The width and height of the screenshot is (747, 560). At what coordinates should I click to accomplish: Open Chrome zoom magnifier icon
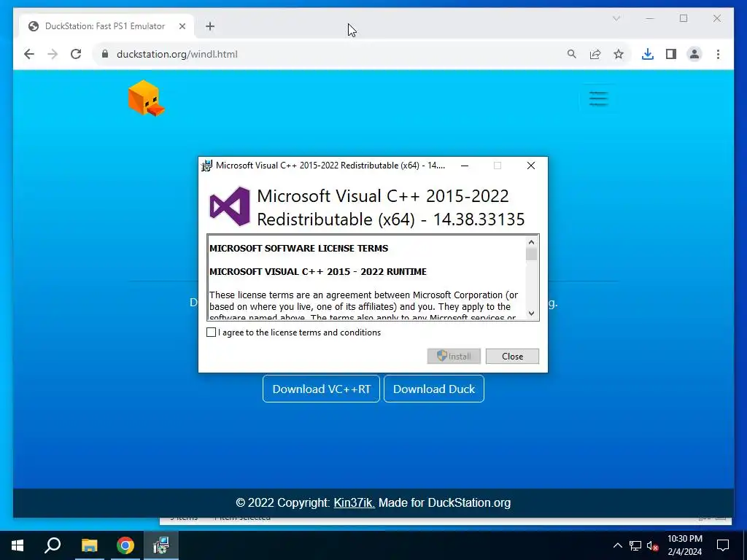[572, 54]
